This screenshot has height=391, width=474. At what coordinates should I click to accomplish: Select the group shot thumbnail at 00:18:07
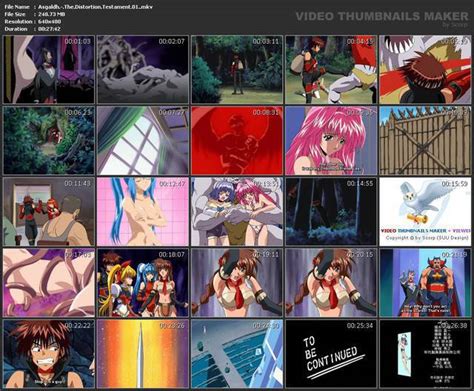pos(143,283)
